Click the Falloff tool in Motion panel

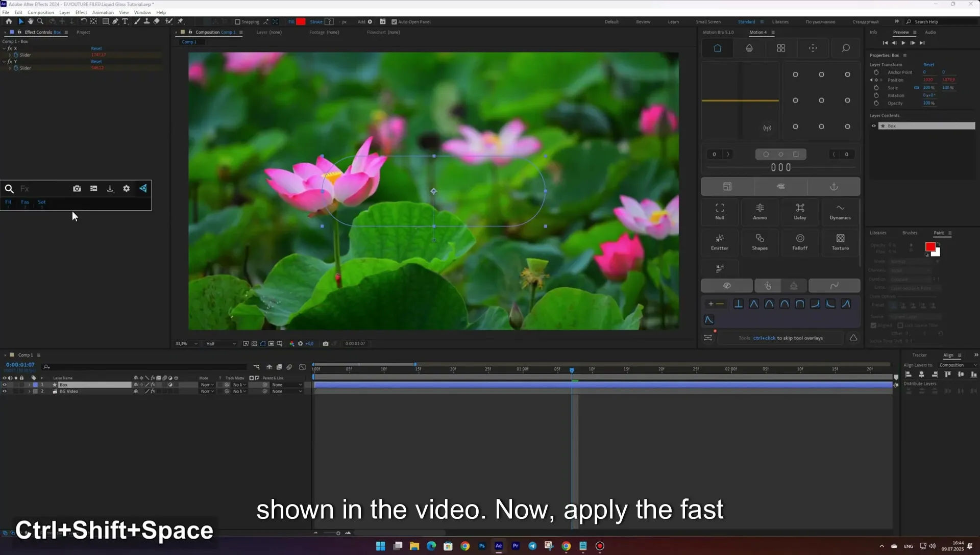click(x=800, y=242)
